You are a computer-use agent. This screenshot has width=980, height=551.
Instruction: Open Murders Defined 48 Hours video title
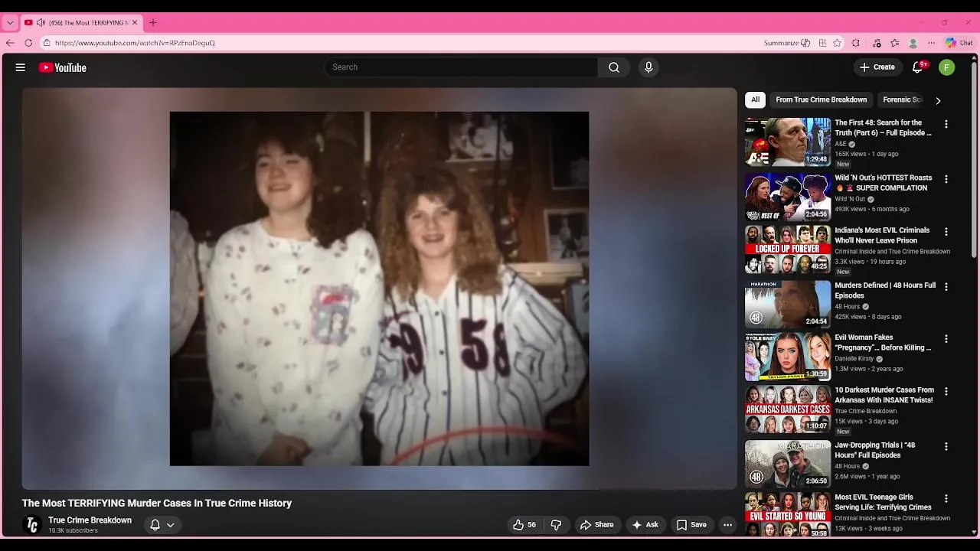click(x=885, y=290)
